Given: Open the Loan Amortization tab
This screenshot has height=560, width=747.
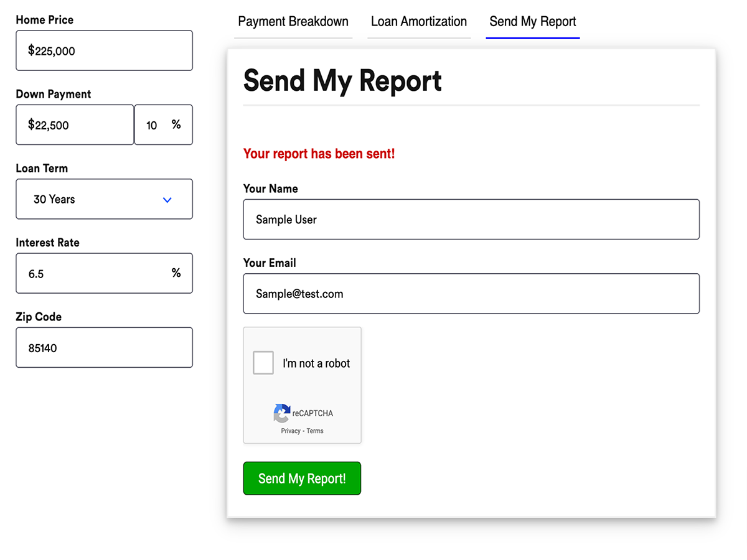Looking at the screenshot, I should click(x=418, y=22).
